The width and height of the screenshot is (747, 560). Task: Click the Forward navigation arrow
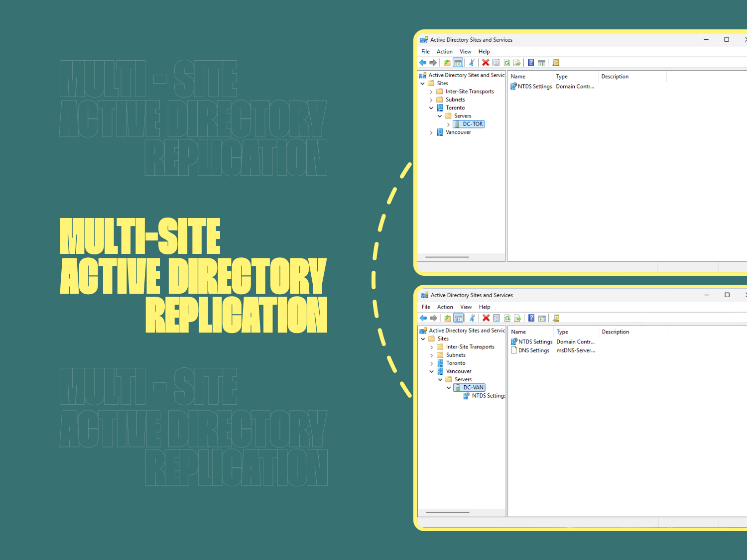(x=433, y=62)
